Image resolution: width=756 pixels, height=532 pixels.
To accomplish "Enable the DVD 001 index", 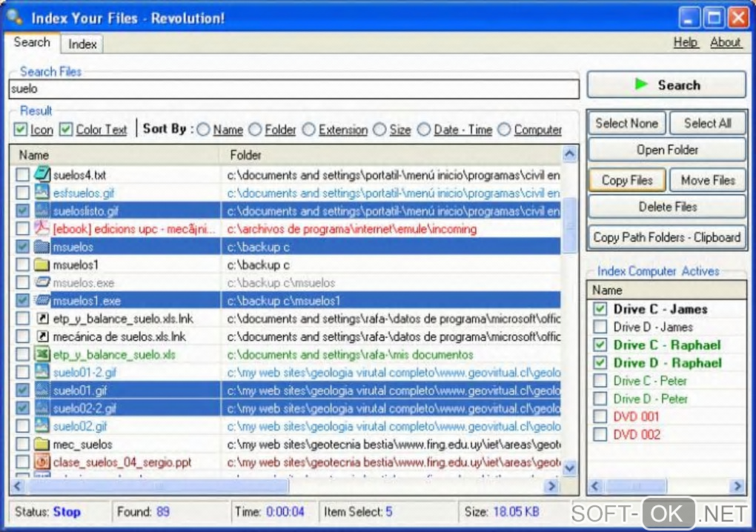I will [x=600, y=416].
